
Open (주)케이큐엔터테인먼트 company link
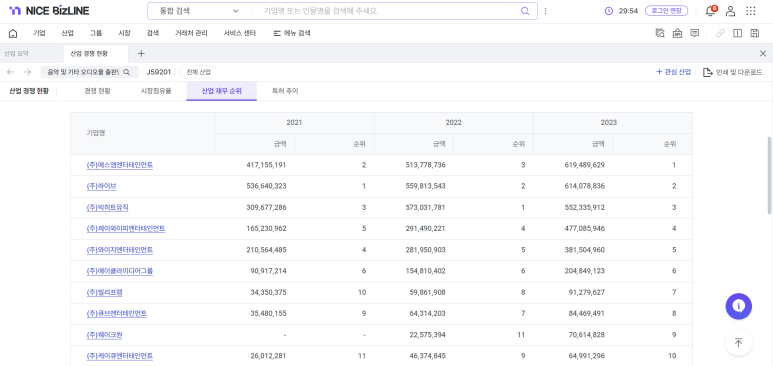[x=120, y=356]
